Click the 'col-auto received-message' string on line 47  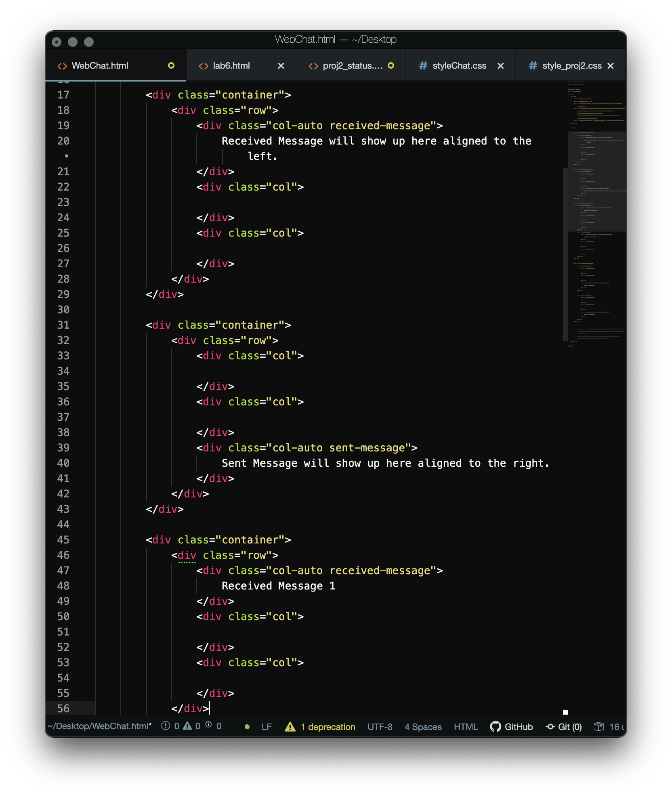click(351, 570)
